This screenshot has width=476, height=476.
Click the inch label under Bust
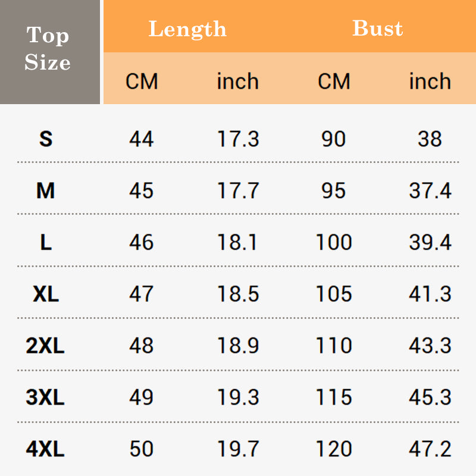pos(430,81)
